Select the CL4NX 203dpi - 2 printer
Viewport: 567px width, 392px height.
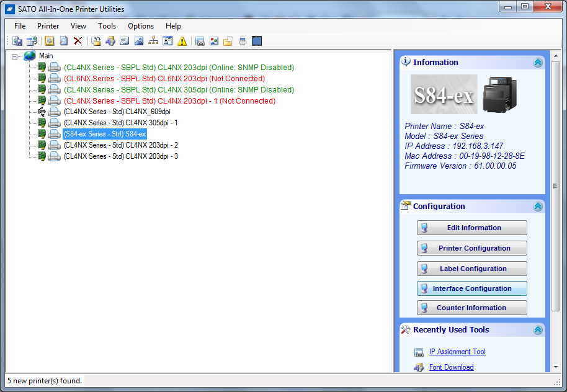121,145
